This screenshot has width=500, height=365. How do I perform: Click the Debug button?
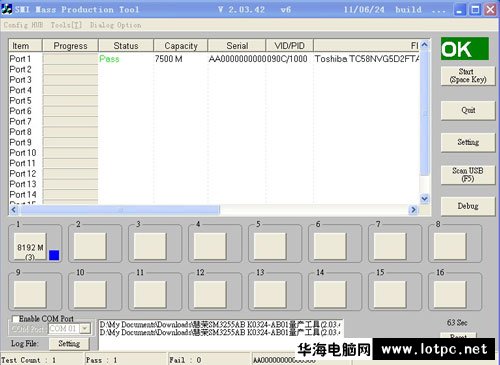pos(468,206)
